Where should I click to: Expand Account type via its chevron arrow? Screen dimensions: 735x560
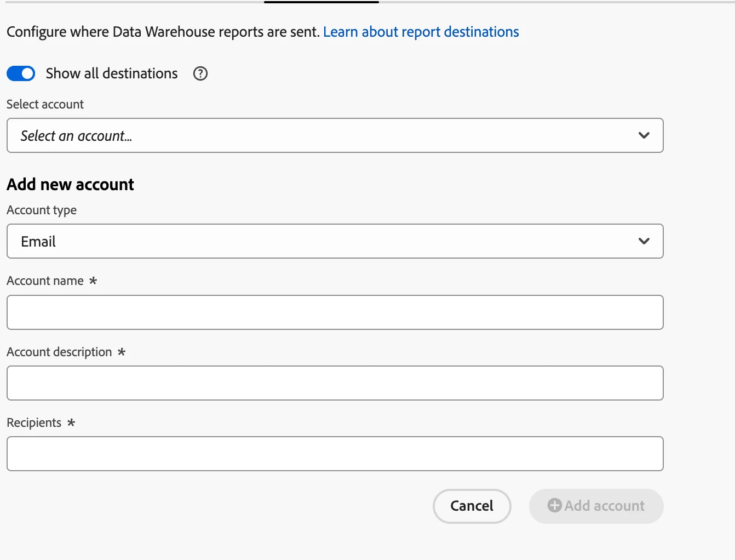click(644, 241)
